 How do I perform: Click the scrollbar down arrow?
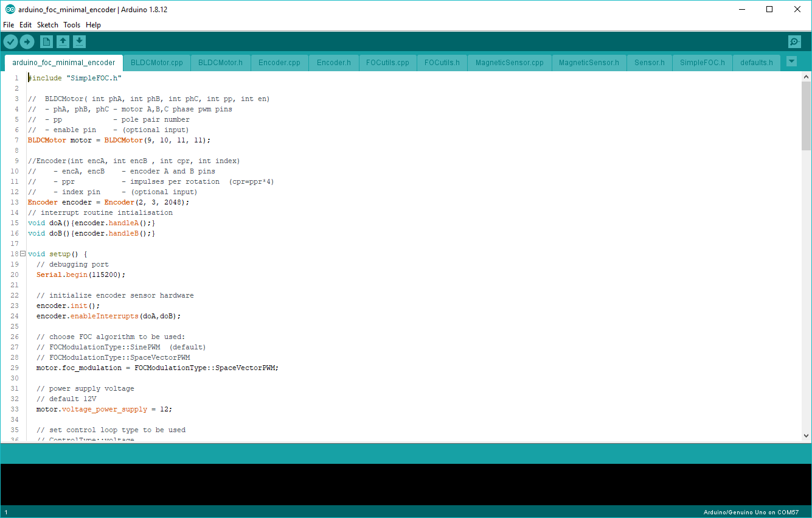point(806,436)
